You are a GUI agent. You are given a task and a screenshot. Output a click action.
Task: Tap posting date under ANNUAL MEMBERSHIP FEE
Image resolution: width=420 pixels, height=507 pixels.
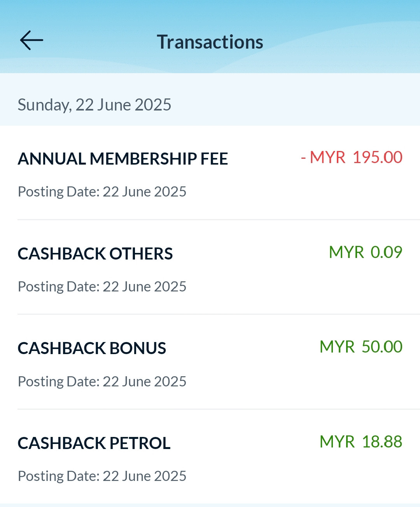(102, 192)
